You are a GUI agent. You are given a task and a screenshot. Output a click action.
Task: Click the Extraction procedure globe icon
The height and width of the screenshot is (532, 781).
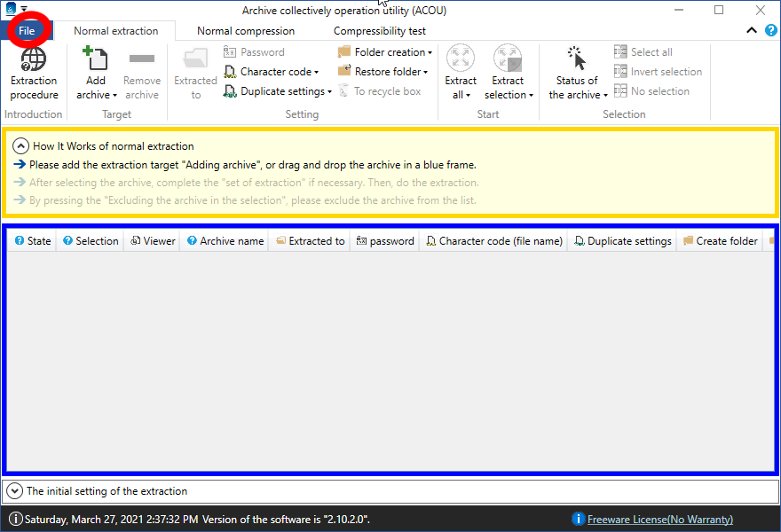click(34, 59)
